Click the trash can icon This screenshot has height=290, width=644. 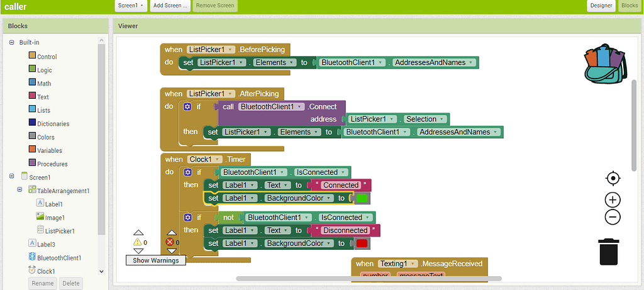tap(608, 251)
